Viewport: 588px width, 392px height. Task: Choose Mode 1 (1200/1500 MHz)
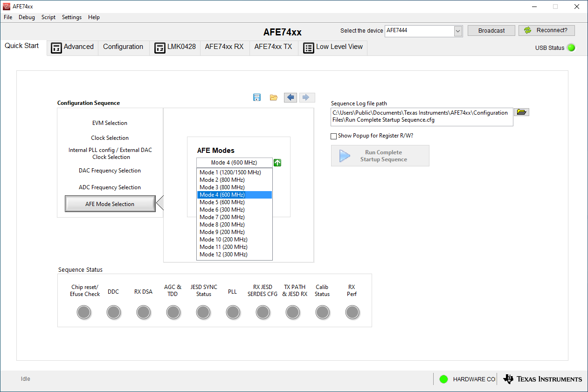pos(235,172)
